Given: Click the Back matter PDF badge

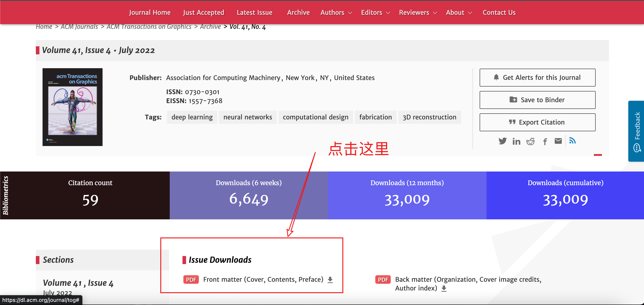Looking at the screenshot, I should (x=383, y=280).
